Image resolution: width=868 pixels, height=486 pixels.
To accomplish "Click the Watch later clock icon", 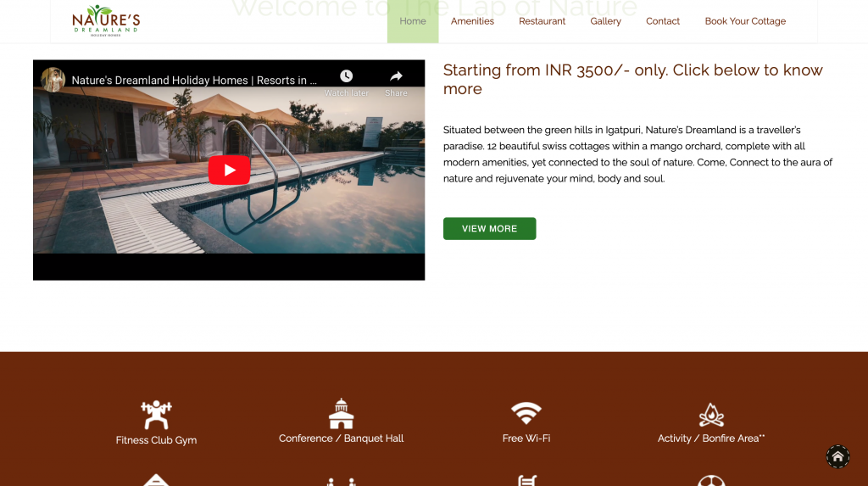I will pos(347,76).
